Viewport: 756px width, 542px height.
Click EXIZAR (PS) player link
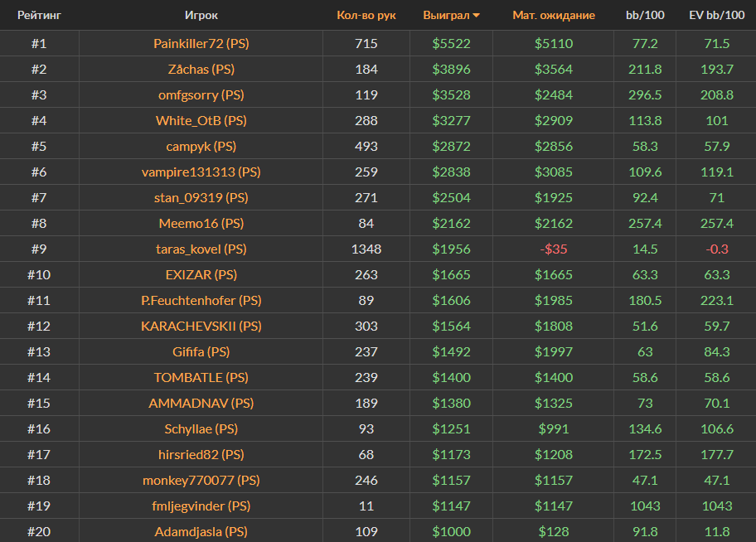tap(201, 274)
